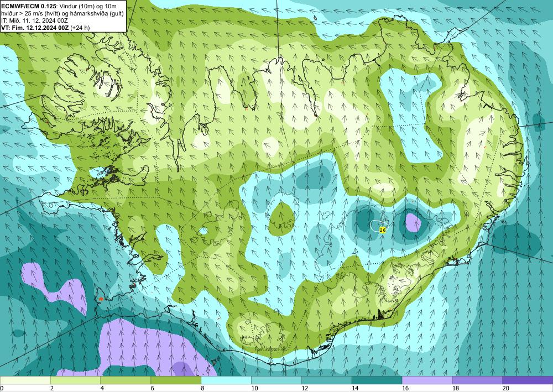Click the light green 2–4 legend swatch
This screenshot has width=553, height=392.
click(x=75, y=380)
